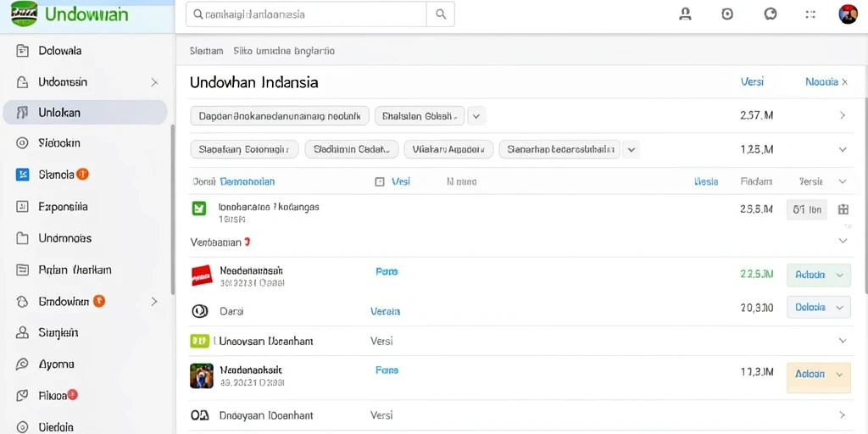This screenshot has height=434, width=868.
Task: Open Dolowala in the sidebar
Action: pos(60,51)
